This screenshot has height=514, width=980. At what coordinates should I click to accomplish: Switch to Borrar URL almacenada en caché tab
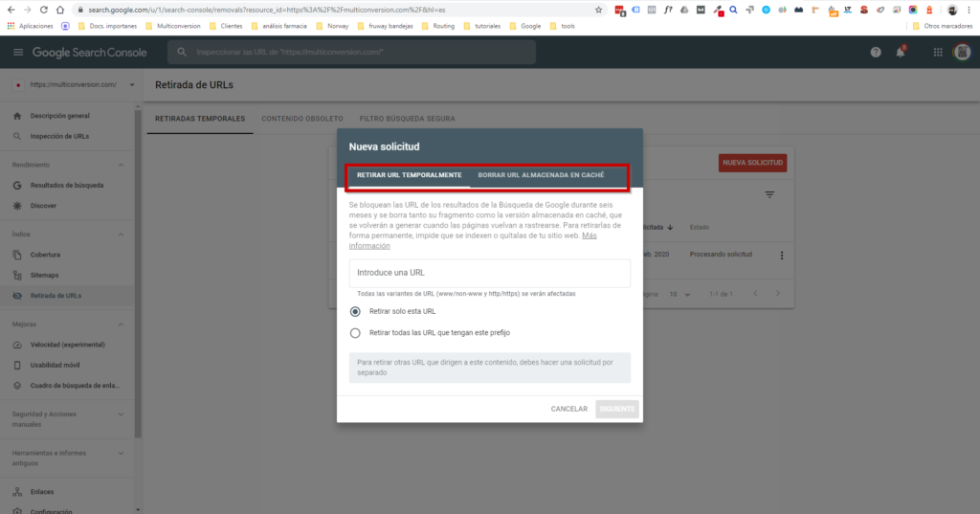click(x=541, y=176)
